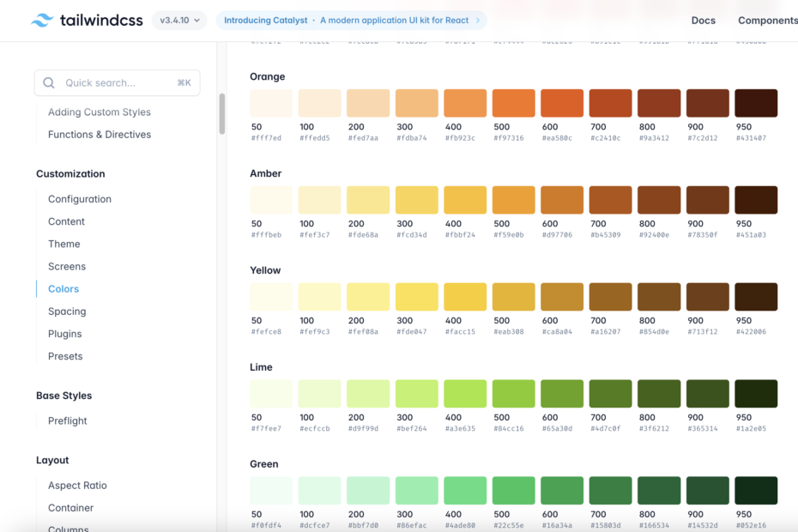Open Aspect Ratio under Layout
The image size is (798, 532).
click(77, 486)
